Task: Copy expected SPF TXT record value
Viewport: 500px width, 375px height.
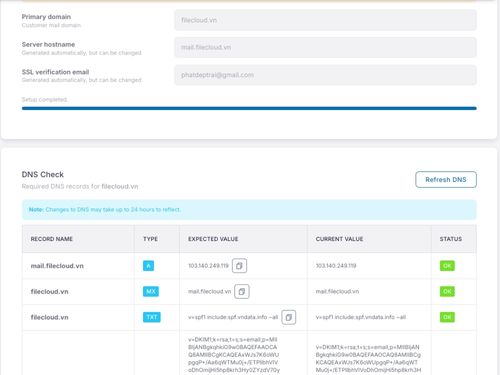Action: (289, 317)
